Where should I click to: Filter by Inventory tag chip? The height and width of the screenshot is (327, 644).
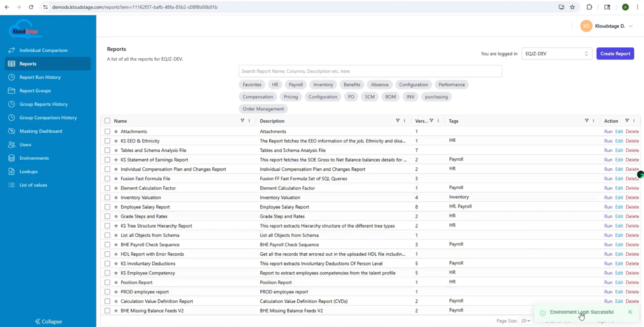(x=323, y=85)
